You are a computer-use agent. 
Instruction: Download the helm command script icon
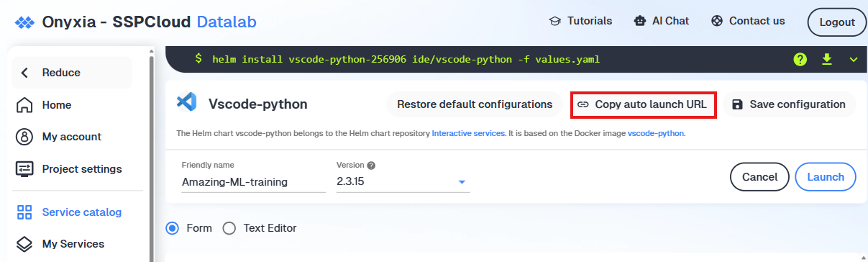[827, 59]
